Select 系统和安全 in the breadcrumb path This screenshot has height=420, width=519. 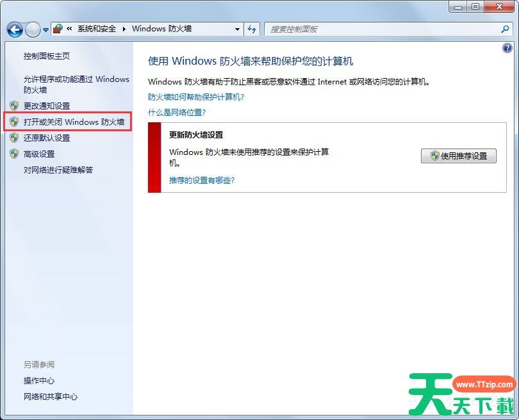click(97, 29)
